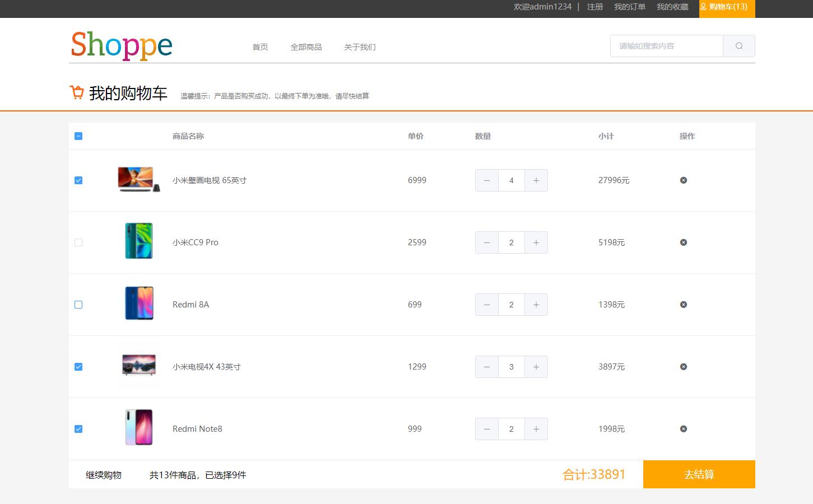The image size is (813, 504).
Task: Click the orange cart icon beside 我的购物车
Action: [77, 92]
